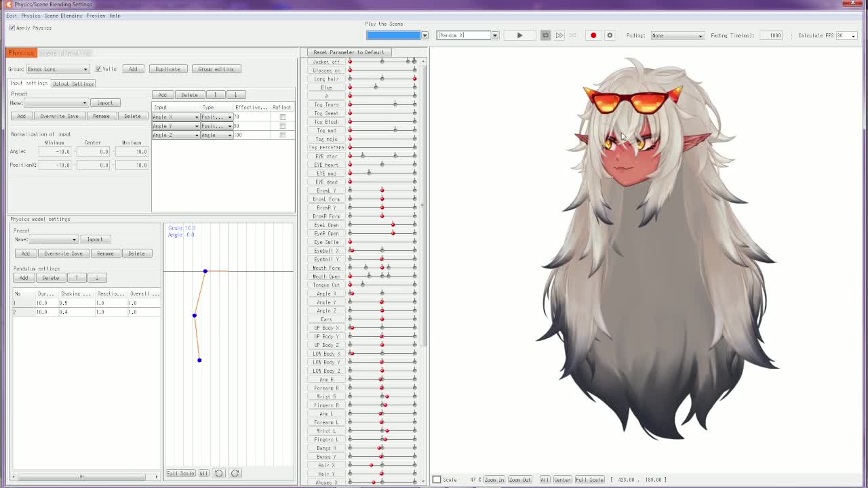The height and width of the screenshot is (488, 868).
Task: Click Overwrite Save in input preset
Action: [59, 116]
